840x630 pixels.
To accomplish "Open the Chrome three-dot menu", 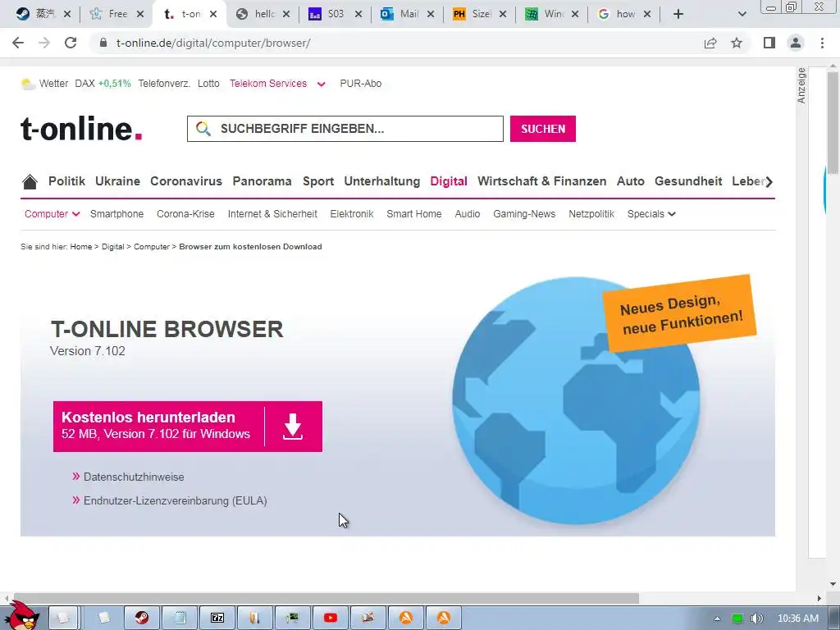I will pyautogui.click(x=822, y=43).
